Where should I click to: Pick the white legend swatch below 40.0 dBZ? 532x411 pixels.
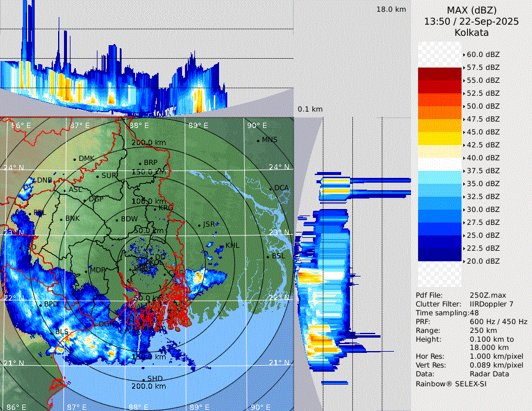click(x=439, y=164)
